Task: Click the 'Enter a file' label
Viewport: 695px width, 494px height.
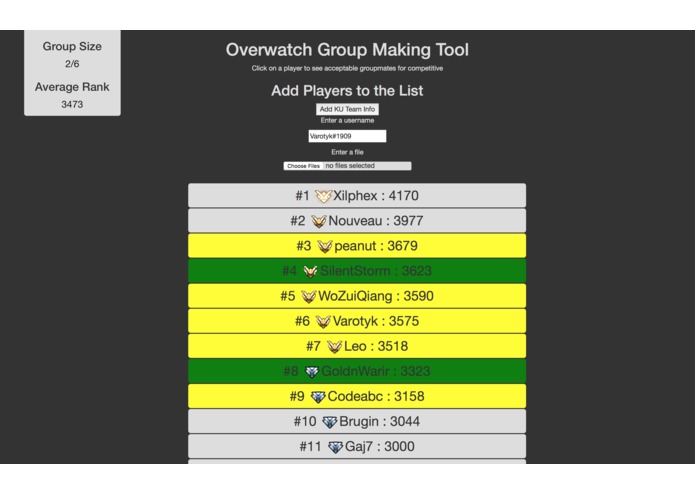Action: click(x=347, y=152)
